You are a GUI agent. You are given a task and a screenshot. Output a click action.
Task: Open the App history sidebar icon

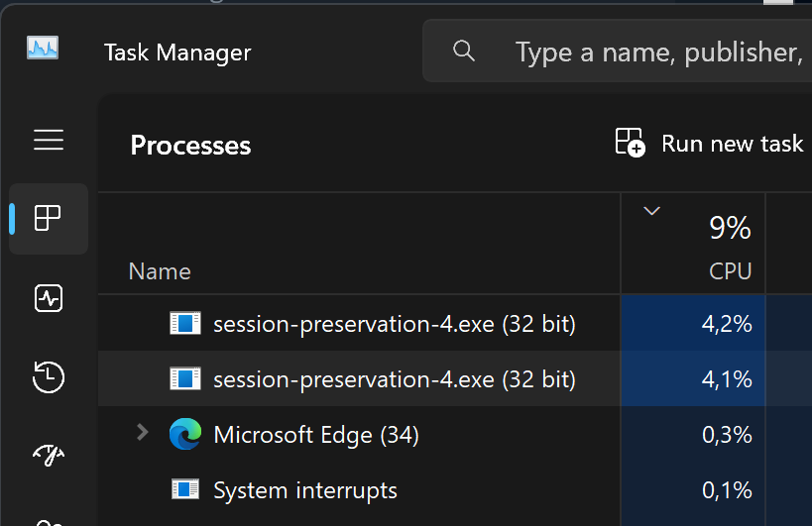coord(49,376)
